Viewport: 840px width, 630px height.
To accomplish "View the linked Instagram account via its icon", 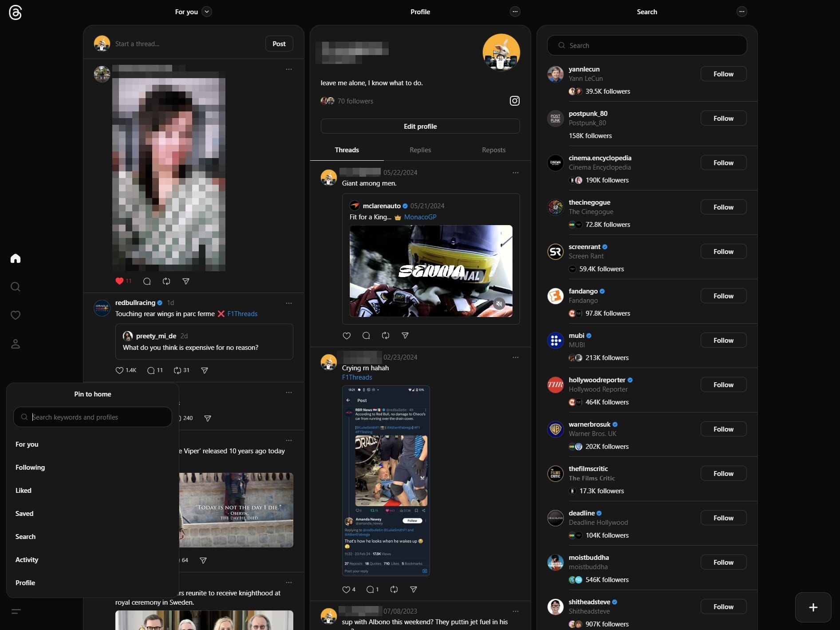I will click(514, 101).
